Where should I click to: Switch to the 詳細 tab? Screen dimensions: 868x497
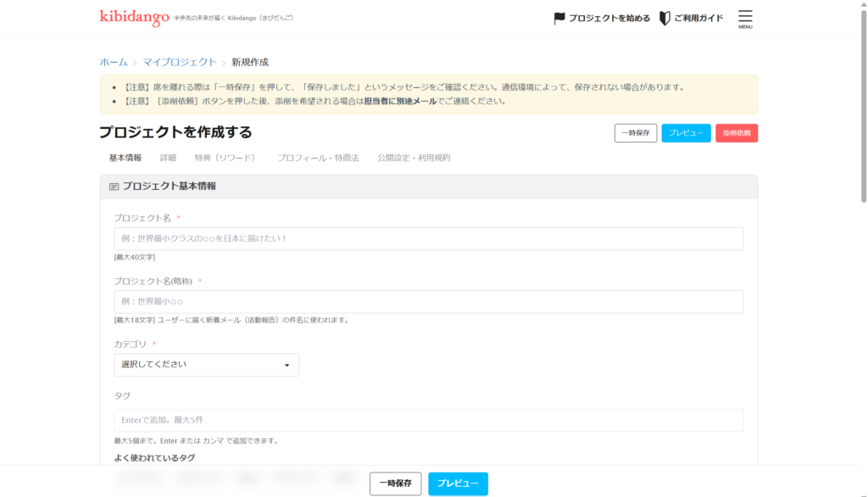168,158
